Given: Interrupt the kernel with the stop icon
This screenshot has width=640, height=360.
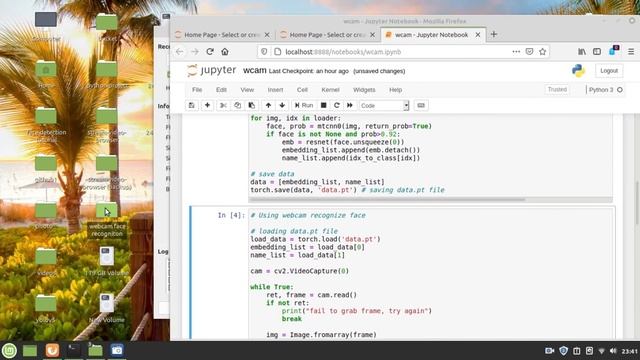Looking at the screenshot, I should pos(323,105).
